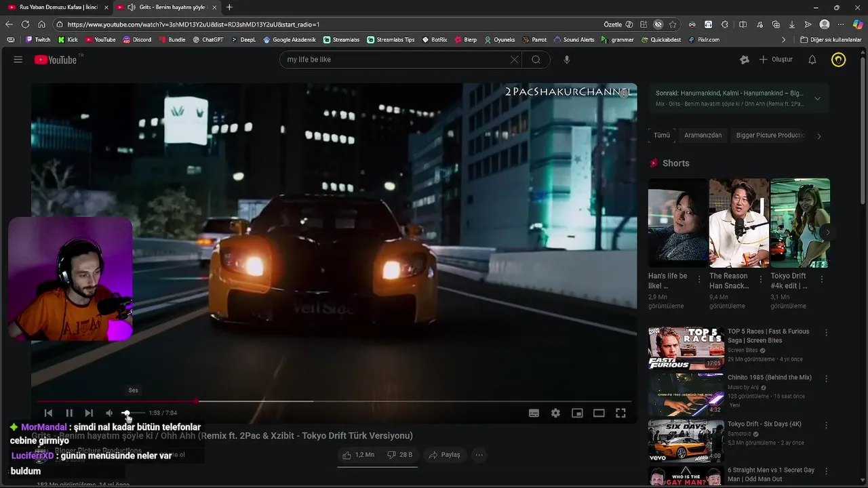Open the DeepL bookmark

(x=243, y=40)
